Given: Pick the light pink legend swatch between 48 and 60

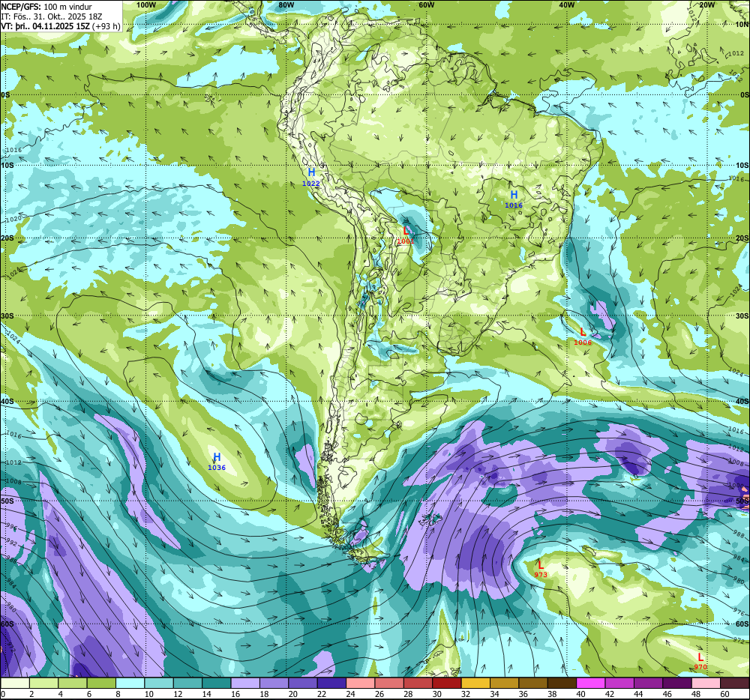Looking at the screenshot, I should coord(706,684).
